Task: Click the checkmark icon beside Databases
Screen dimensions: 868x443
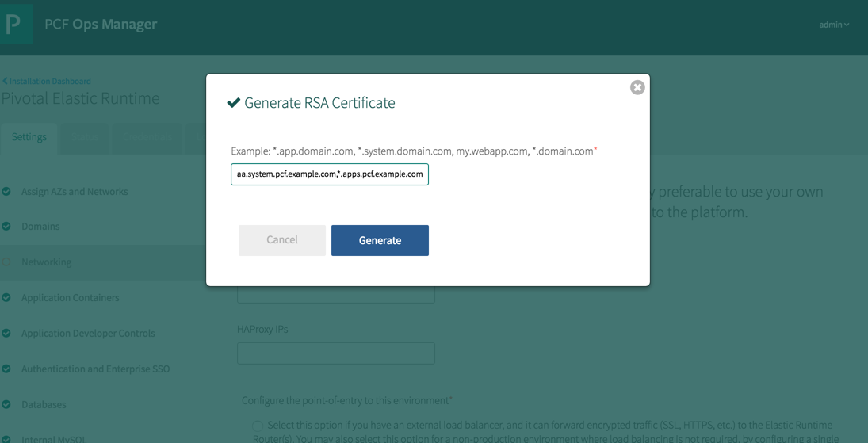Action: click(x=6, y=405)
